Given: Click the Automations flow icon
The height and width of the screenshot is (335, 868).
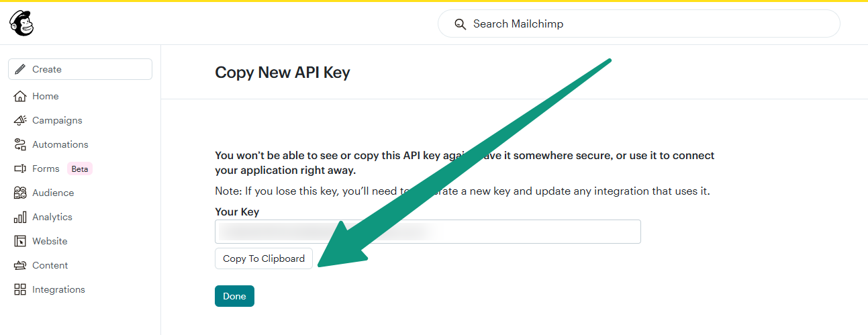Looking at the screenshot, I should pyautogui.click(x=20, y=144).
